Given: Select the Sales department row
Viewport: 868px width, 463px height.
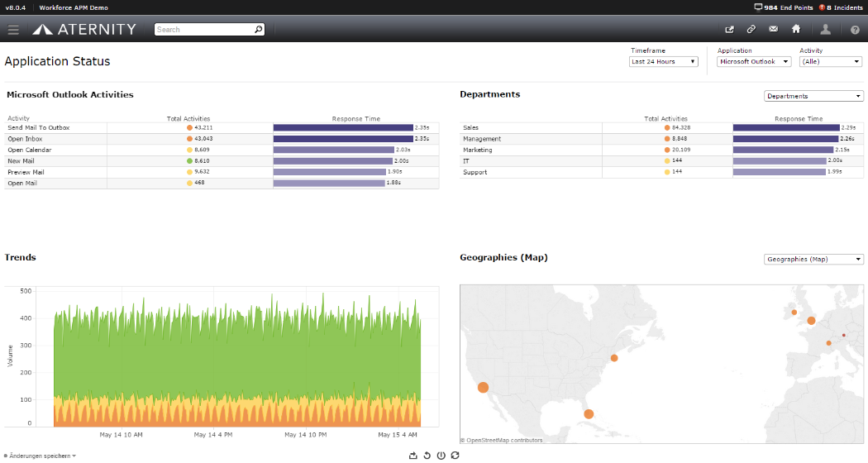Looking at the screenshot, I should pos(661,128).
